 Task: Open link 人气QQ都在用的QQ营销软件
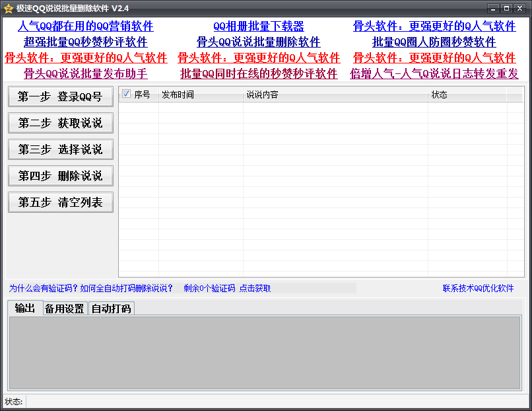[x=86, y=26]
